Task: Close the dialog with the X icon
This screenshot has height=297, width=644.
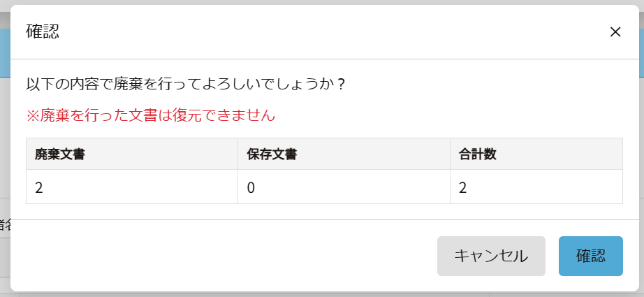Action: (615, 32)
